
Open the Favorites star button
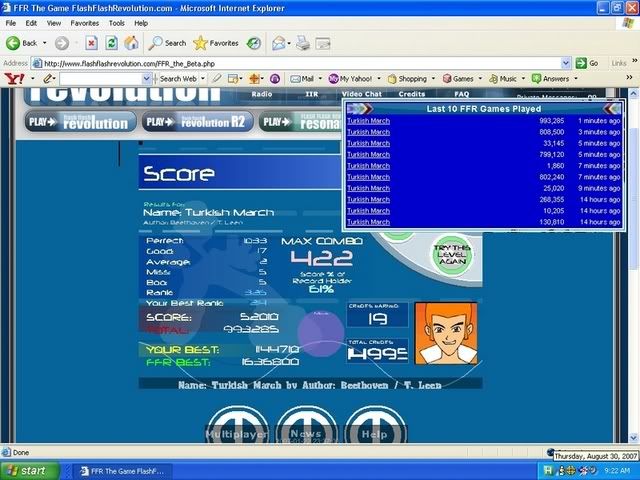coord(215,43)
